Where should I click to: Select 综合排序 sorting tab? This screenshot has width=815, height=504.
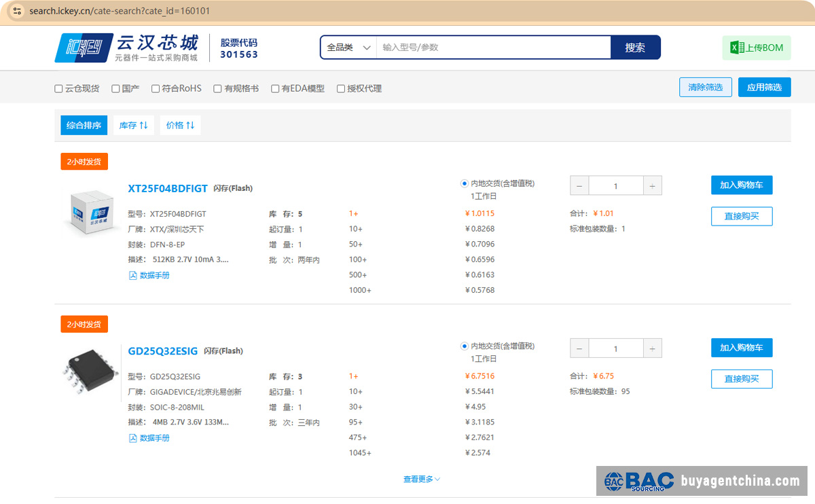click(x=84, y=125)
